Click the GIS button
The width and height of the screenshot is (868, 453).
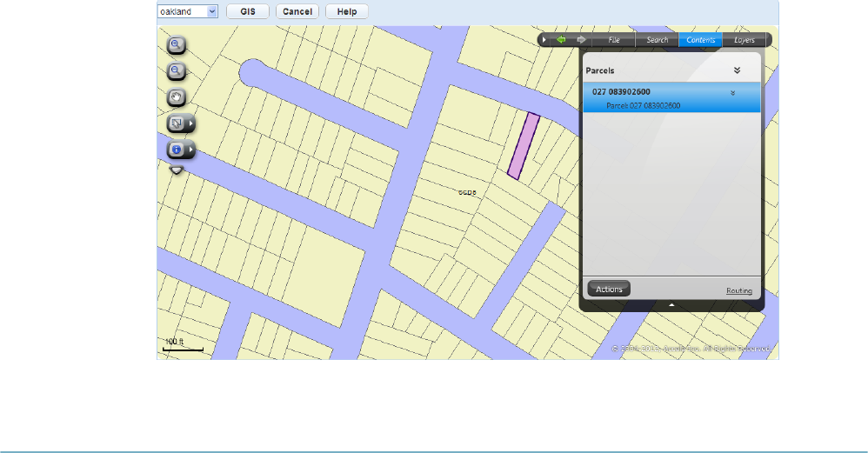[x=248, y=11]
